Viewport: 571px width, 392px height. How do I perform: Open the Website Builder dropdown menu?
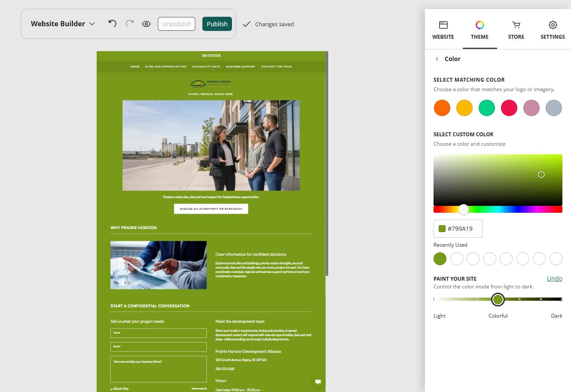point(63,24)
